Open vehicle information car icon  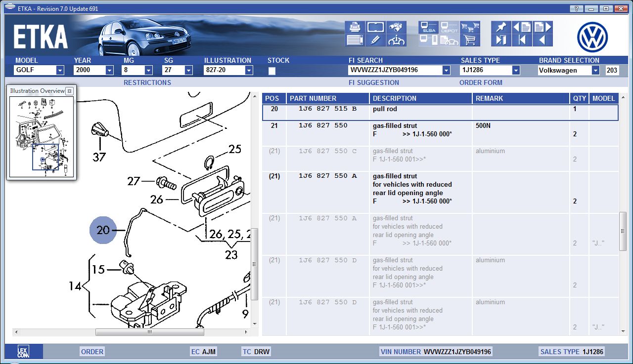[397, 40]
